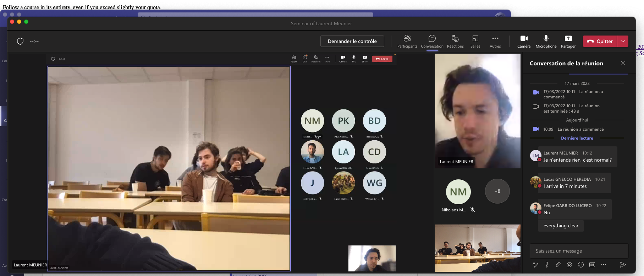Click 'Seminar of Laurent Meunier' window title
The image size is (644, 276).
[x=321, y=23]
